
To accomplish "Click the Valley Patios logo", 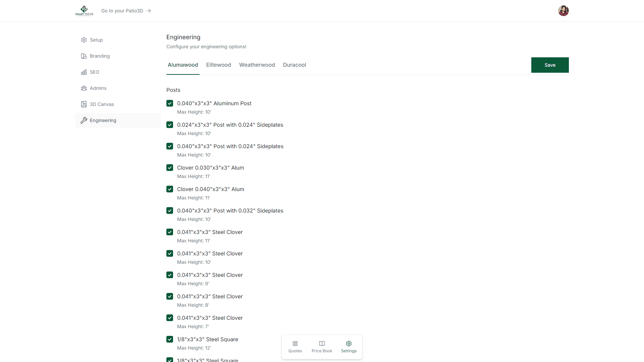I will pos(84,11).
